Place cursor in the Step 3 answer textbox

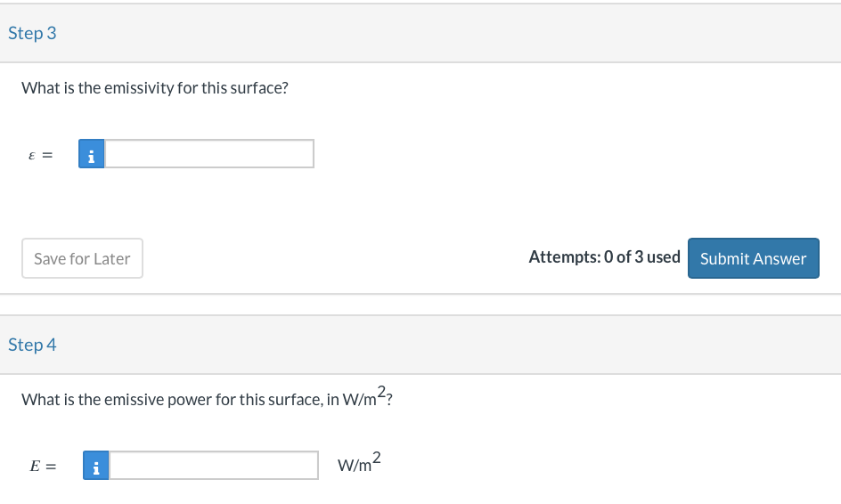click(209, 154)
